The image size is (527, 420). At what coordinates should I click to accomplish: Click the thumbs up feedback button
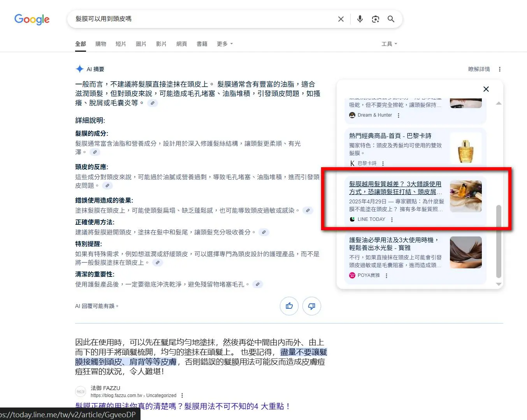[289, 306]
